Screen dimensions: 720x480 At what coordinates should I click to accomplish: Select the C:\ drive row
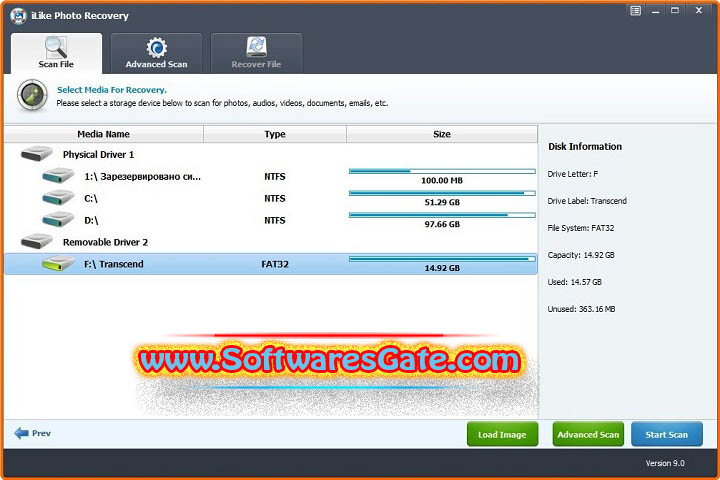(x=271, y=198)
